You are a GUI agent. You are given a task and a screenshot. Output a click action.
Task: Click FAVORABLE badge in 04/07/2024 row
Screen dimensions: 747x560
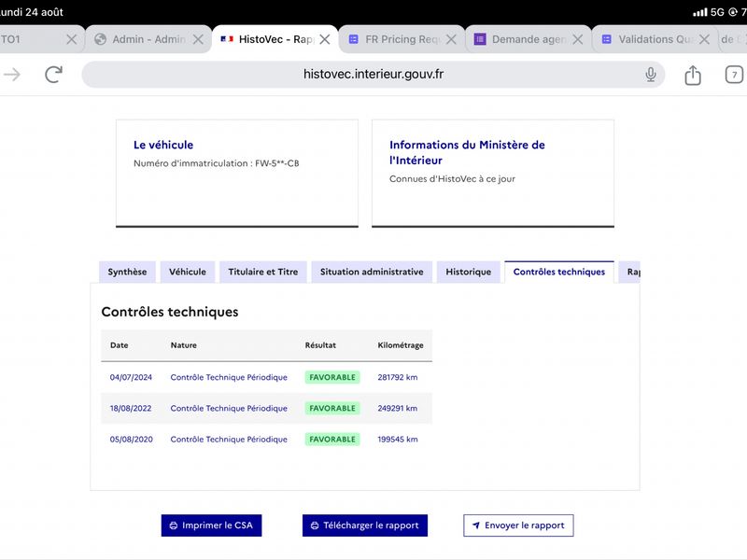coord(332,377)
